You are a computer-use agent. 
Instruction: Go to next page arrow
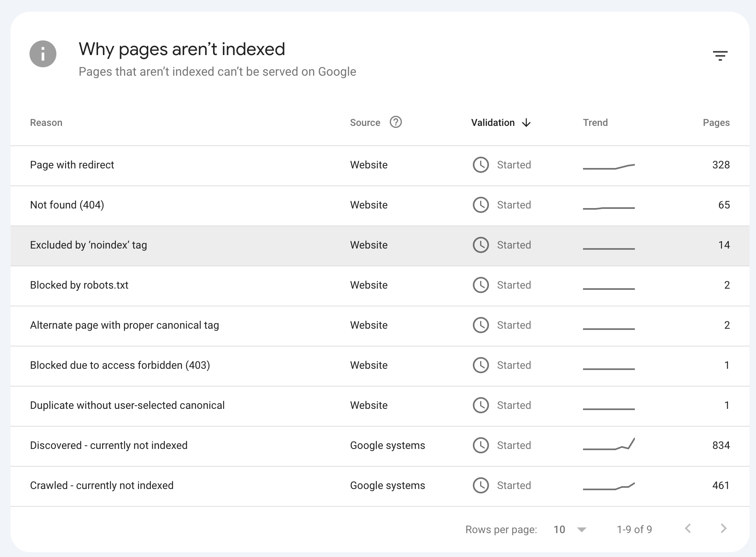724,528
